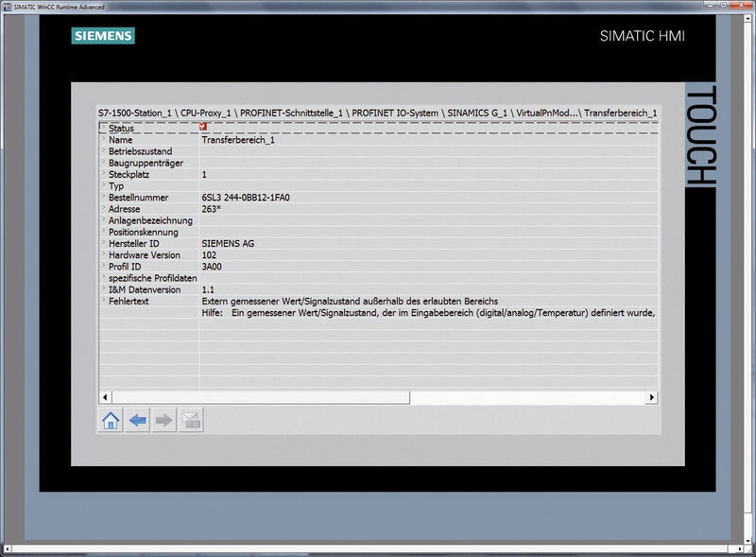
Task: Click the vertical TOUCH label
Action: (700, 134)
